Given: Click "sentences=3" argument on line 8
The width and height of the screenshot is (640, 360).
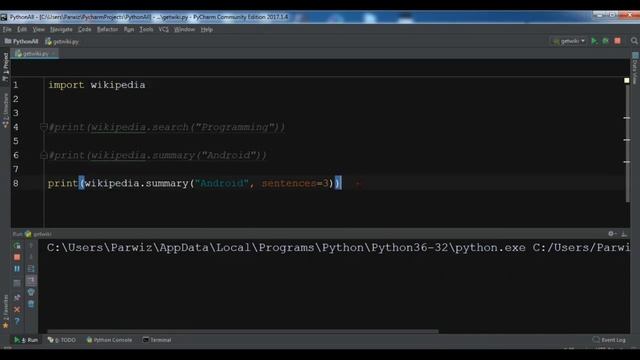Looking at the screenshot, I should point(295,183).
